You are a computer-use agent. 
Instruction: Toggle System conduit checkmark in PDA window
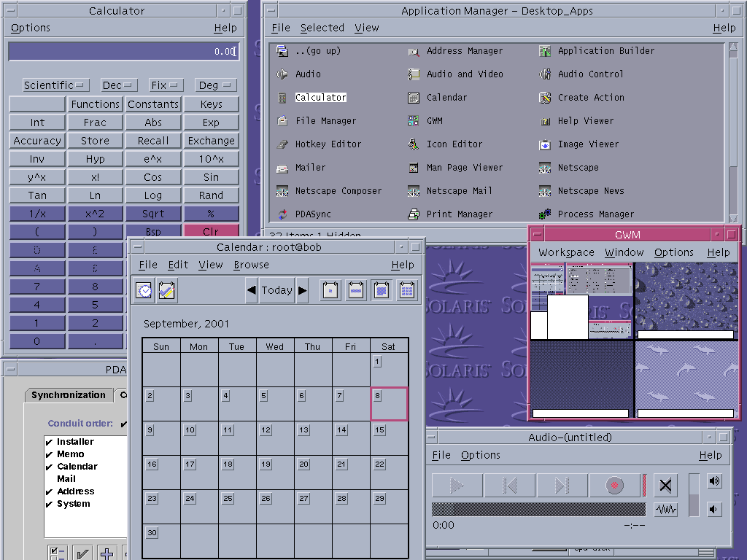(49, 505)
